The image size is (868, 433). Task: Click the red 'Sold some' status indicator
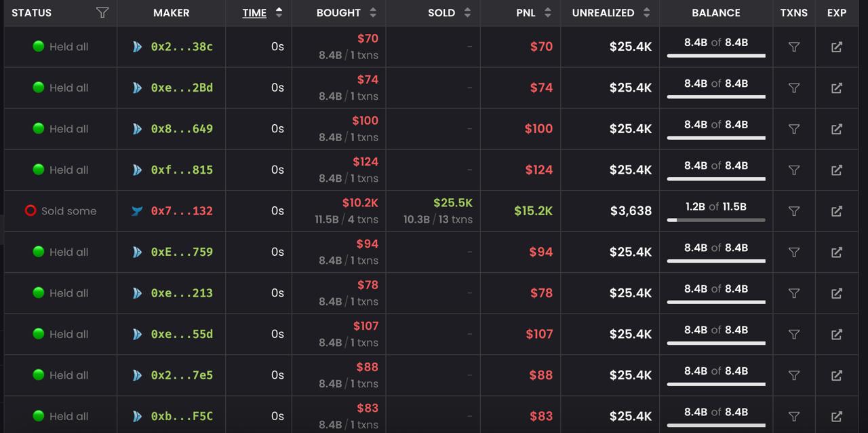[31, 211]
